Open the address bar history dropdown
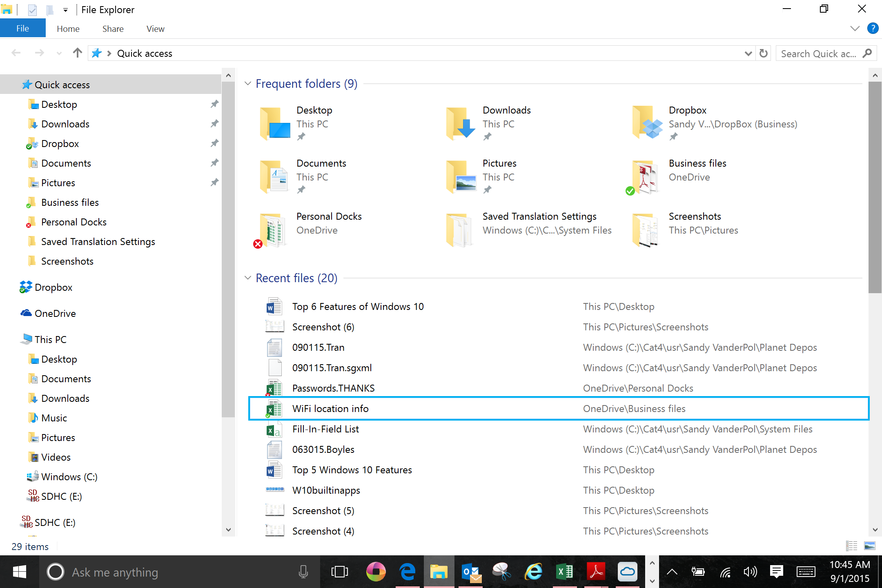The height and width of the screenshot is (588, 882). click(x=748, y=53)
